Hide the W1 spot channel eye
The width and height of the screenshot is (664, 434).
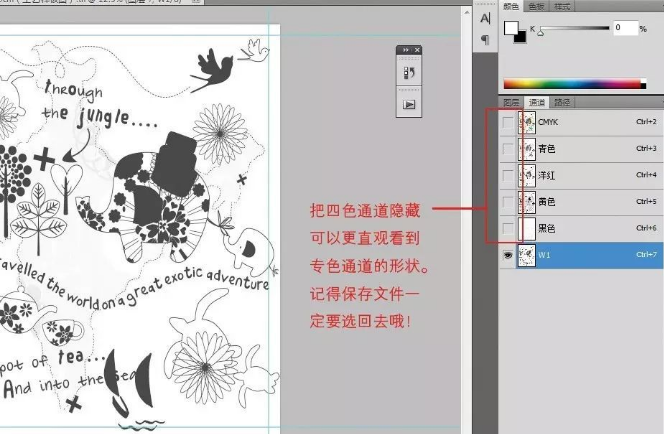[x=507, y=255]
